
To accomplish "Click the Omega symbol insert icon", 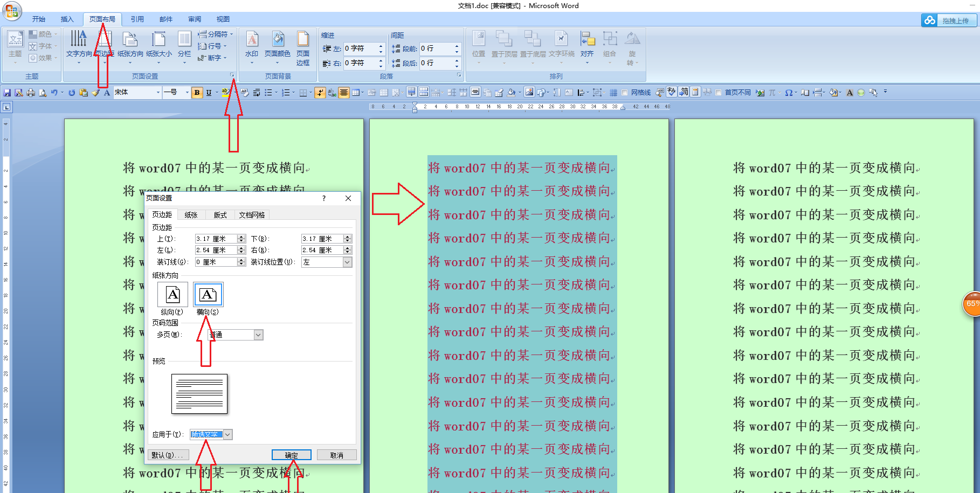I will tap(789, 93).
